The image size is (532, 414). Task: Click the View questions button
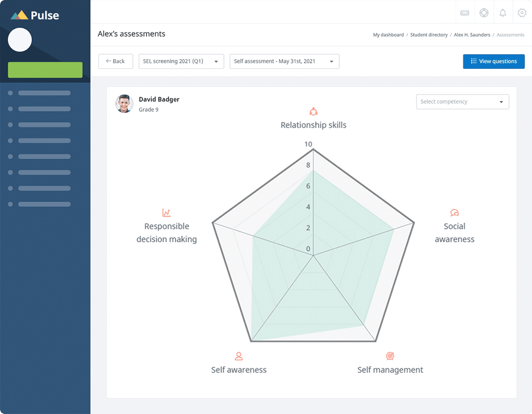[x=493, y=61]
